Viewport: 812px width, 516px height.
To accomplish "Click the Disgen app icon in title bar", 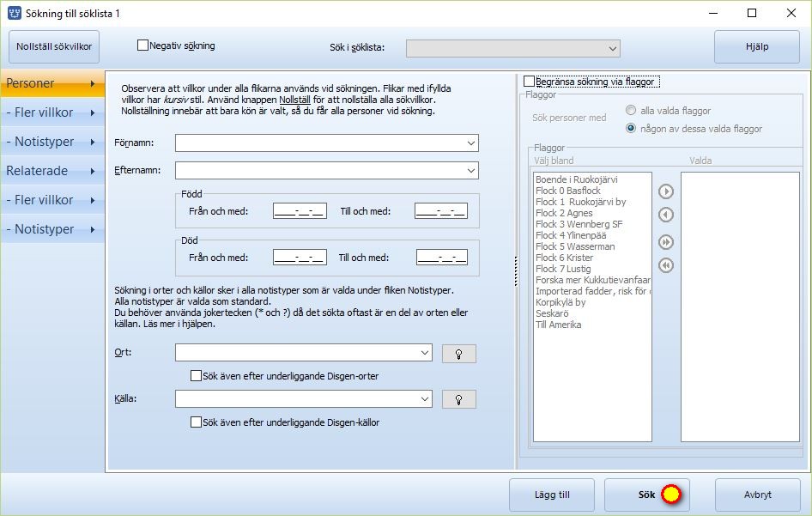I will point(14,13).
